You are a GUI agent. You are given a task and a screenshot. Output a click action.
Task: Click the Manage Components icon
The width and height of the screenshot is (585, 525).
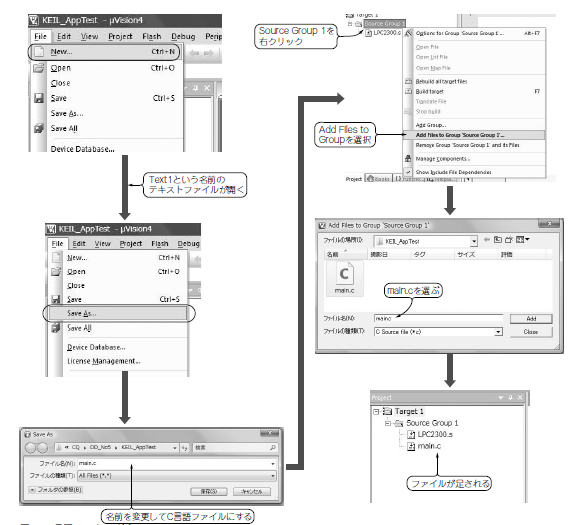(408, 159)
